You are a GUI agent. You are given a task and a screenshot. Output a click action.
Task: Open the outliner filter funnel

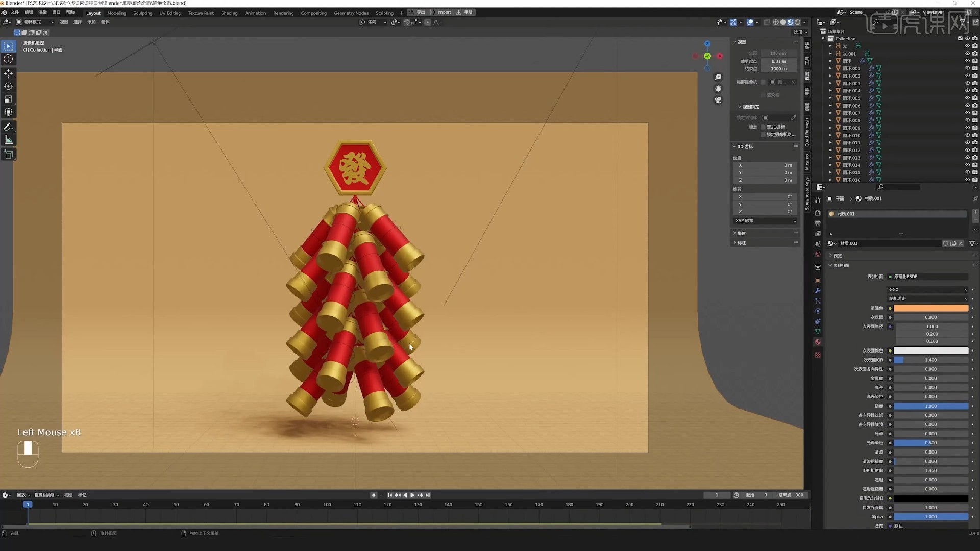pyautogui.click(x=963, y=22)
